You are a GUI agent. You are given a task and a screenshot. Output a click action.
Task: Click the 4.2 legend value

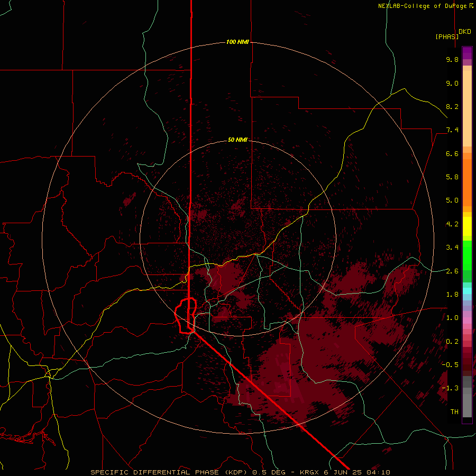click(x=452, y=224)
